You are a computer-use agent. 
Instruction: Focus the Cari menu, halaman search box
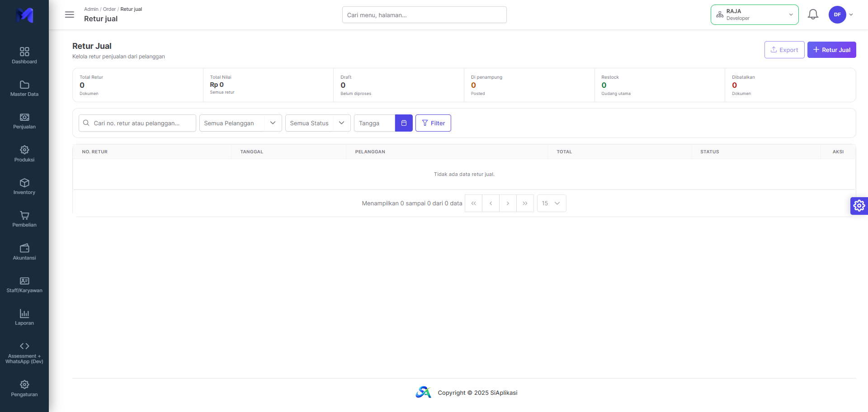[x=425, y=15]
